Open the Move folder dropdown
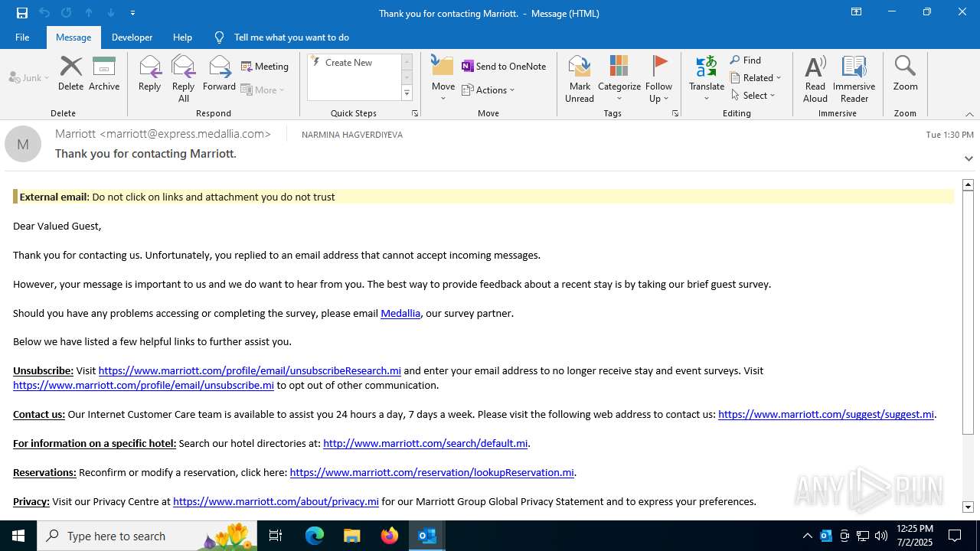The image size is (980, 551). point(443,79)
